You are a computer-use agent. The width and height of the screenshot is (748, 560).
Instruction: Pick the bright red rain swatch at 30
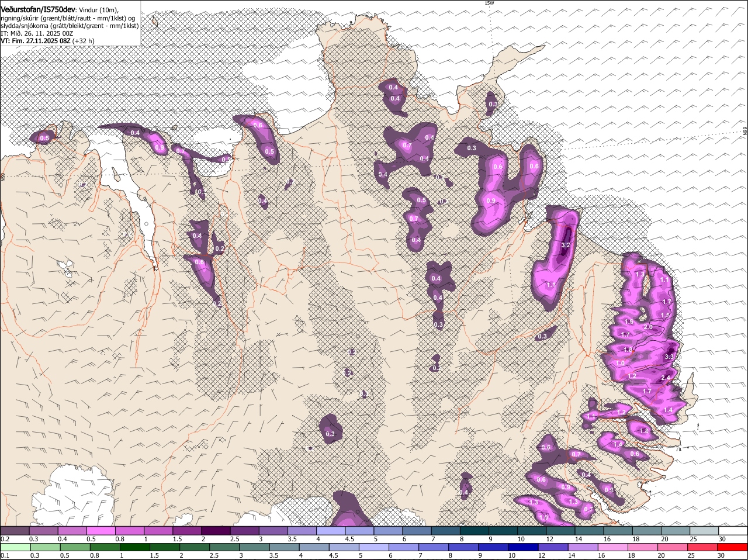[732, 547]
